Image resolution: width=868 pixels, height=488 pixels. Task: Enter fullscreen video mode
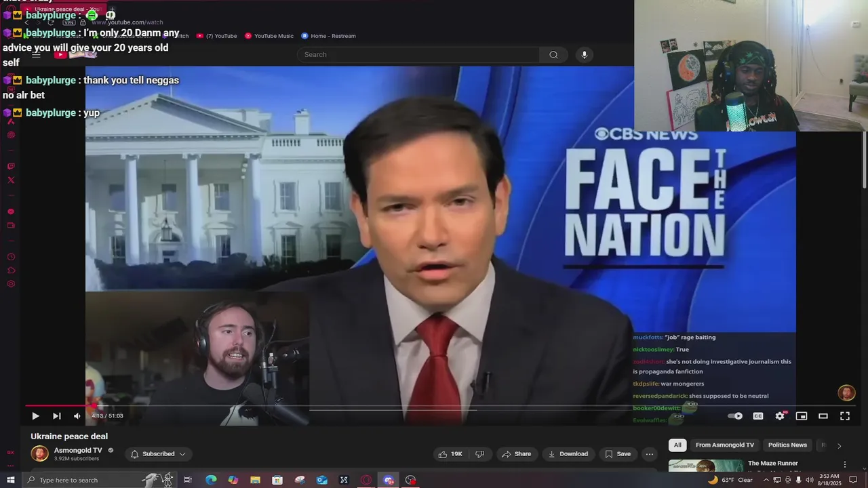coord(845,416)
